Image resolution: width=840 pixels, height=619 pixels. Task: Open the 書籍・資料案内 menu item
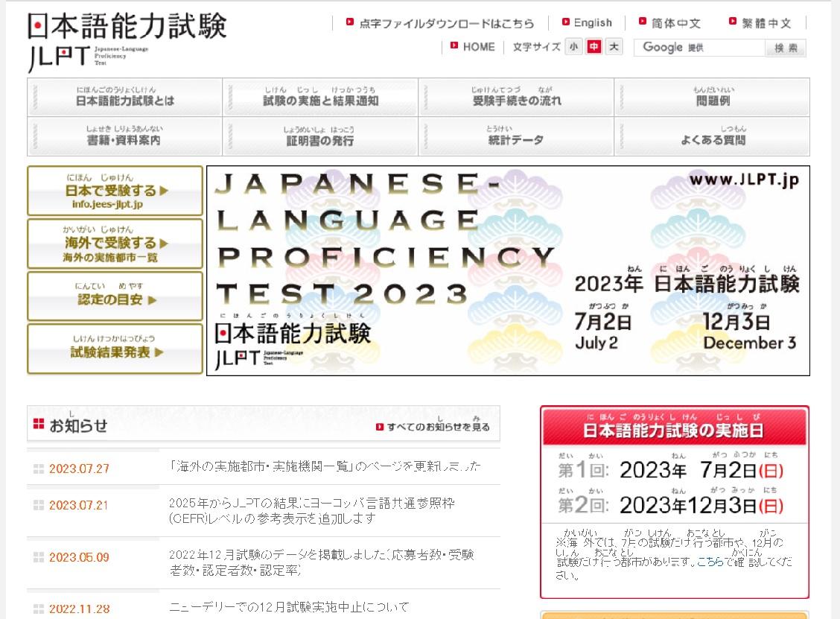coord(125,136)
